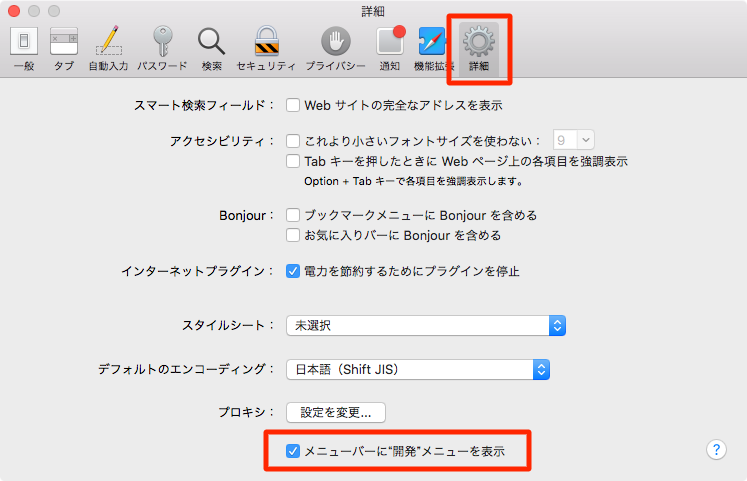Open the 一般 (General) preferences pane
Viewport: 747px width, 481px height.
tap(24, 49)
